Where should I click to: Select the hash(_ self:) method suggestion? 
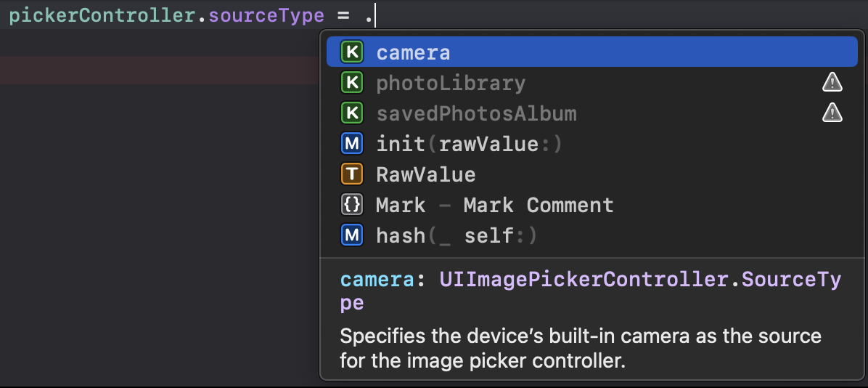(x=456, y=236)
